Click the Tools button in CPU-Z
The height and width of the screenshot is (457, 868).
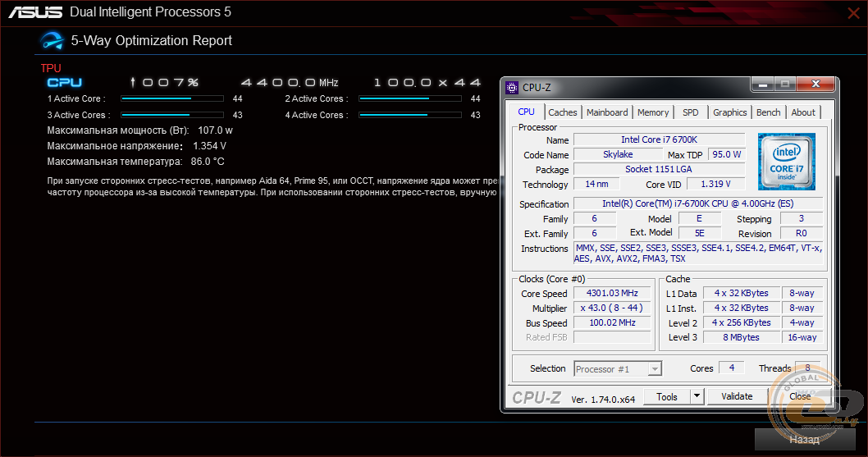point(666,396)
